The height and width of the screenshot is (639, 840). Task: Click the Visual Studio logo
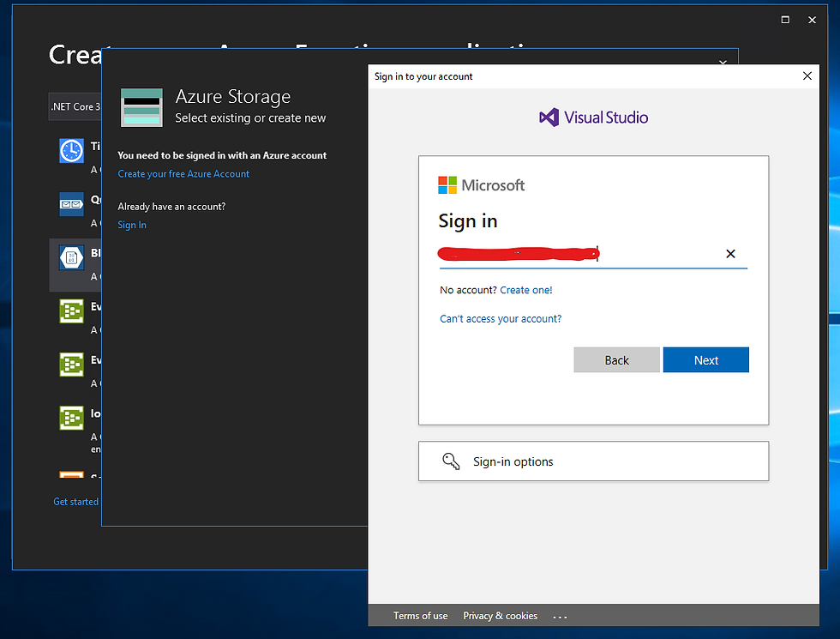click(593, 118)
